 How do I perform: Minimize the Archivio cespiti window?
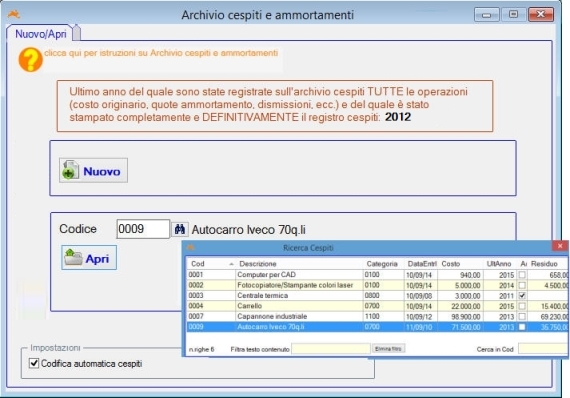click(x=486, y=15)
